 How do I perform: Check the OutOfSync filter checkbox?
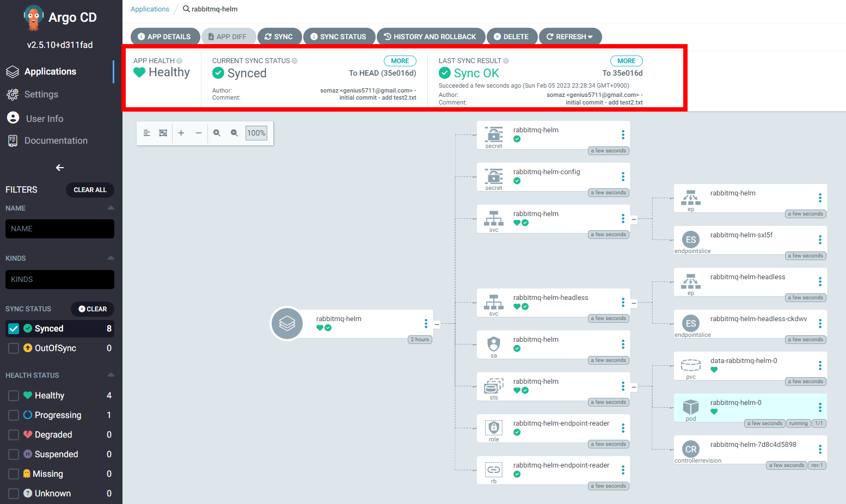point(14,348)
